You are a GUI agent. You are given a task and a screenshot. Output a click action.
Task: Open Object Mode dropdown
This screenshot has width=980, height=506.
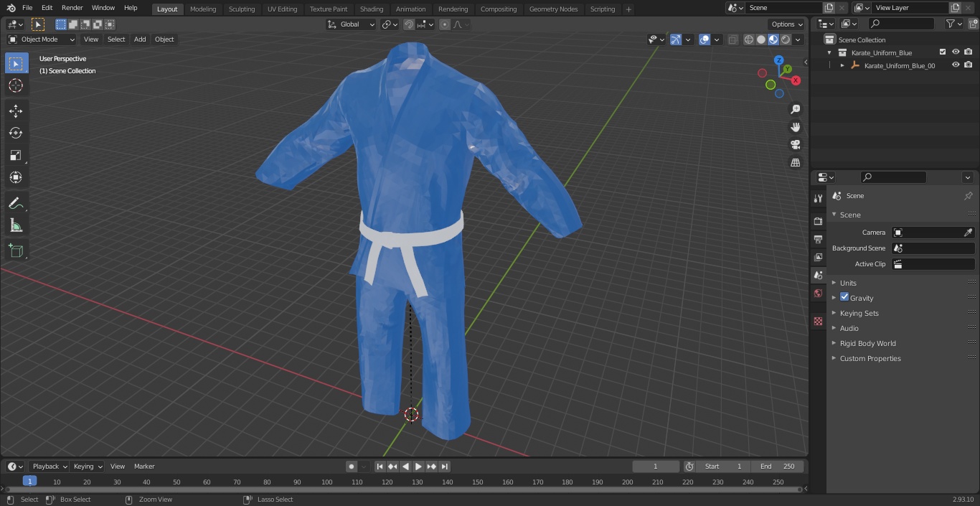click(41, 39)
